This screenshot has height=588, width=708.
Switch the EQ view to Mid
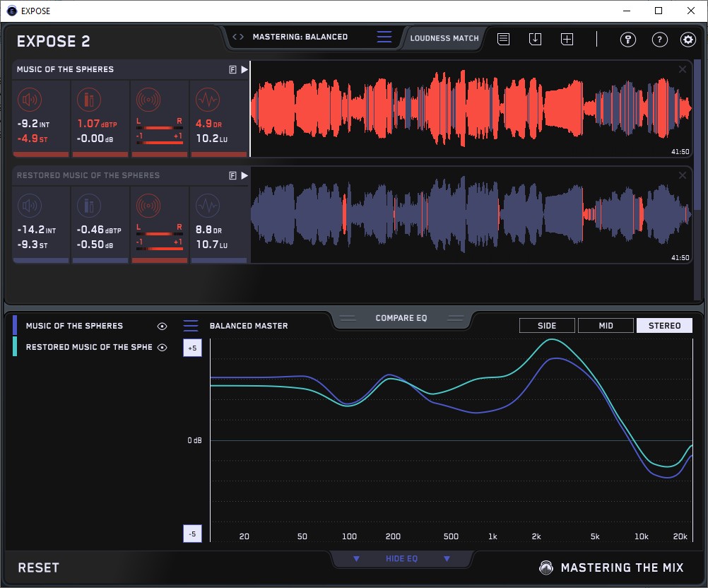pos(606,326)
